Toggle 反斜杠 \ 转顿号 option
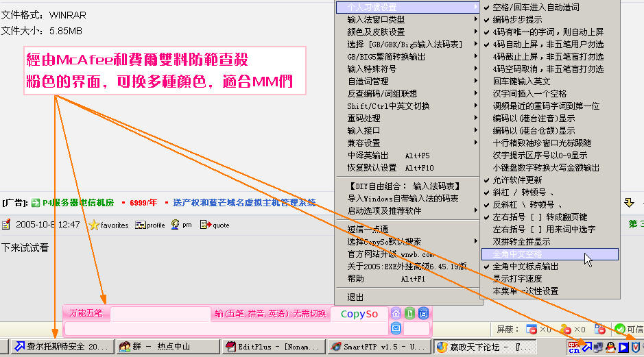Viewport: 644px width, 357px height. point(550,205)
